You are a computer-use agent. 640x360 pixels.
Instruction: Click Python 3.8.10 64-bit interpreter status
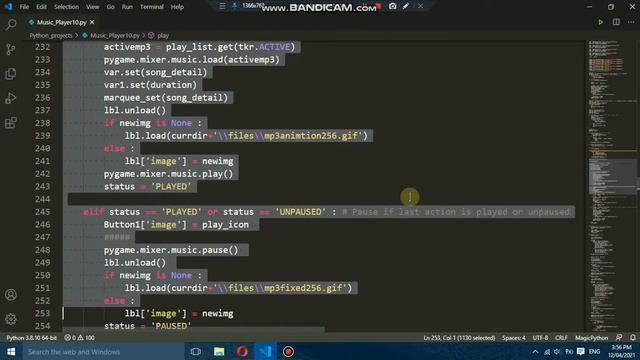coord(31,338)
